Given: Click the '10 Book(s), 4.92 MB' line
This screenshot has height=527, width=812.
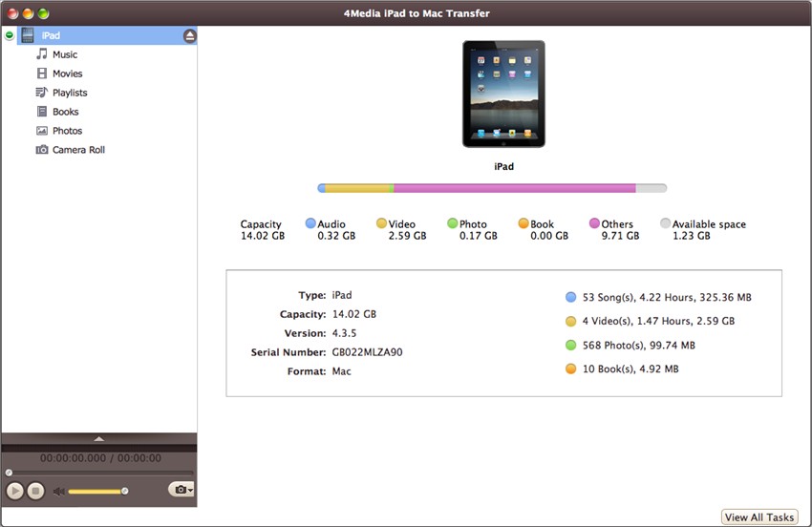Looking at the screenshot, I should [x=630, y=369].
